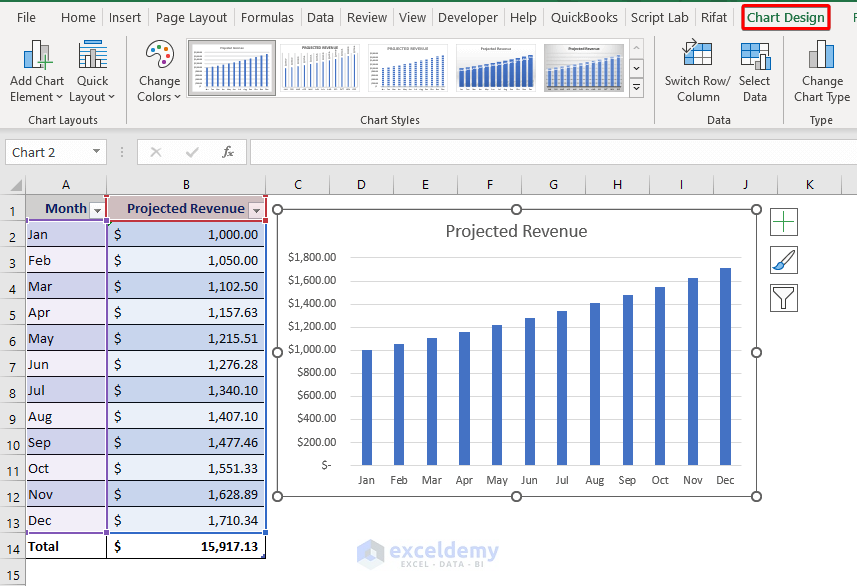
Task: Open the File tab
Action: click(x=26, y=17)
